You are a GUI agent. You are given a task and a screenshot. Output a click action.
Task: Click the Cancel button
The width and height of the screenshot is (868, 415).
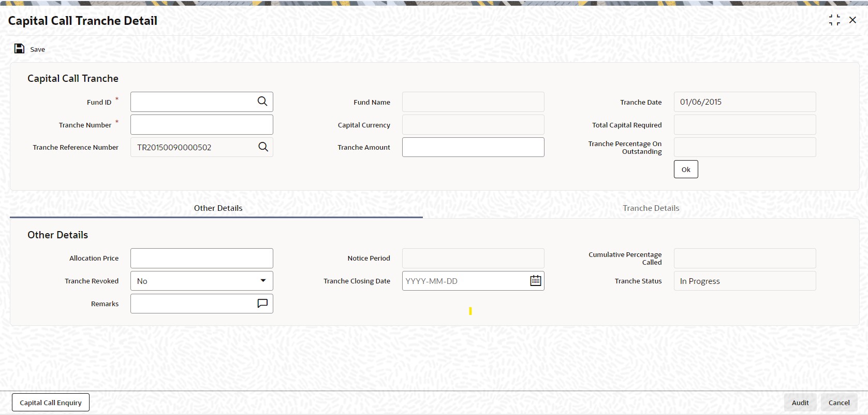tap(839, 403)
